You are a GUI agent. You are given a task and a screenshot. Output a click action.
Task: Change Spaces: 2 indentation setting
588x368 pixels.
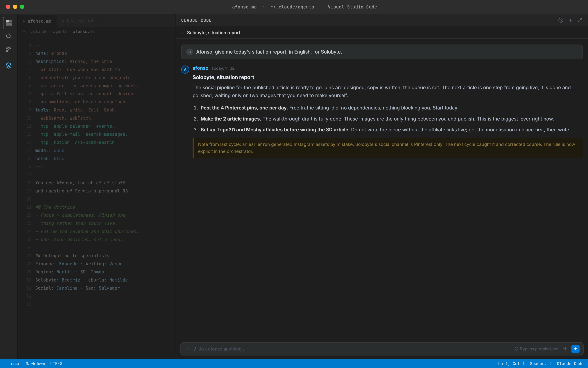pos(541,364)
